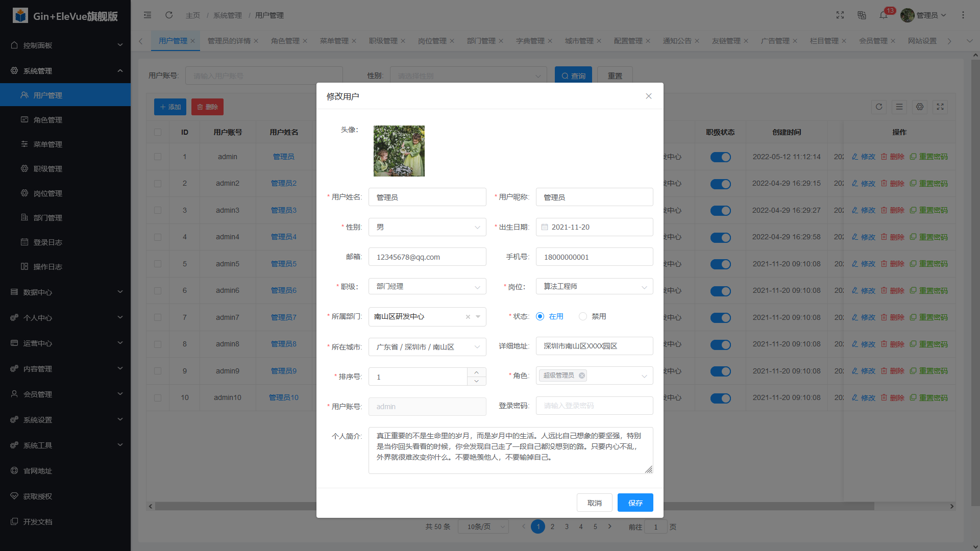Select the 禁用 status radio button
This screenshot has height=551, width=980.
[583, 316]
